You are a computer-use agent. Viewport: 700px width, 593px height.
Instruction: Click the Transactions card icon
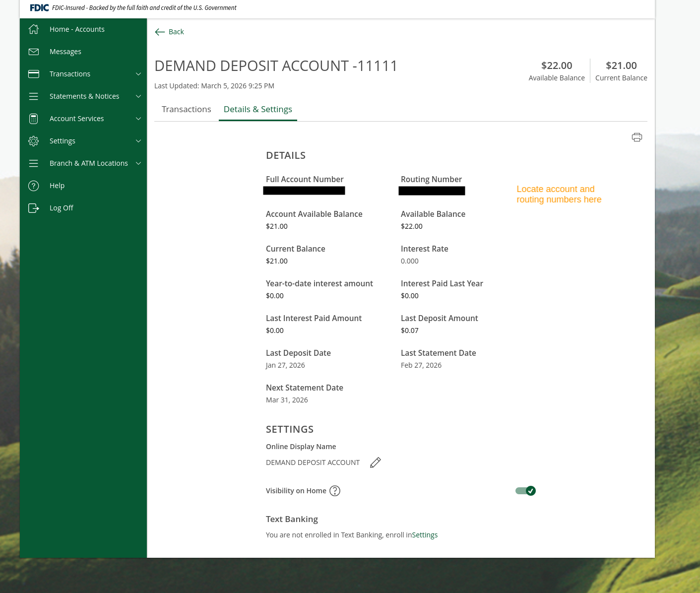[34, 74]
